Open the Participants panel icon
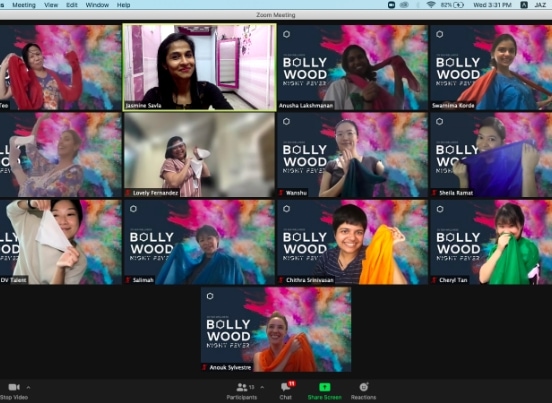552x403 pixels. point(242,387)
